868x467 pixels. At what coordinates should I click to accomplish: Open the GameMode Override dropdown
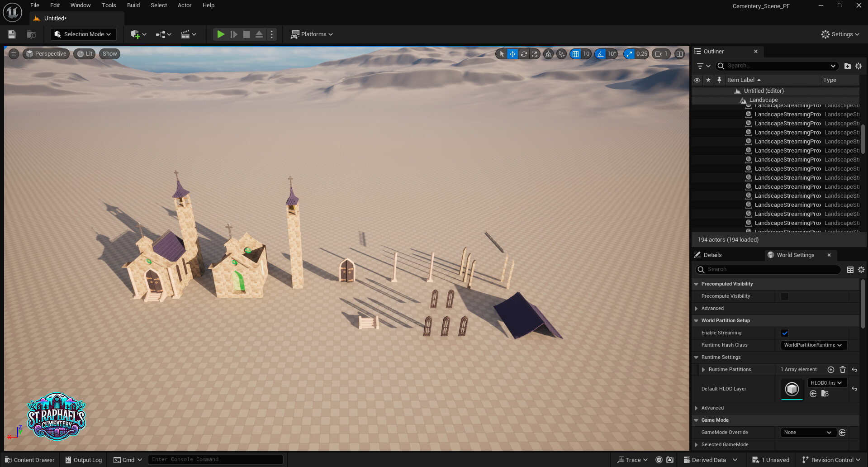[808, 432]
